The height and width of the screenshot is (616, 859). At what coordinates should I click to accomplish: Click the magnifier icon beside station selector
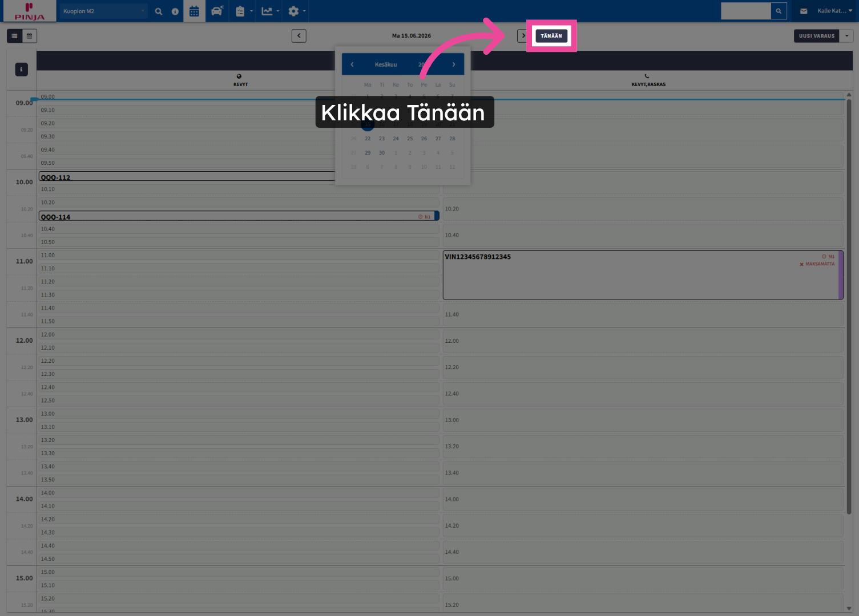click(159, 11)
